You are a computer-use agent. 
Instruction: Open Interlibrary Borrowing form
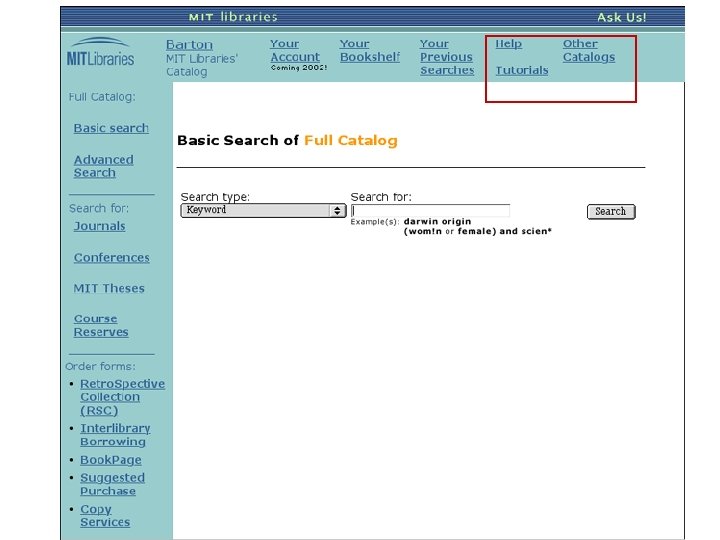pyautogui.click(x=115, y=435)
